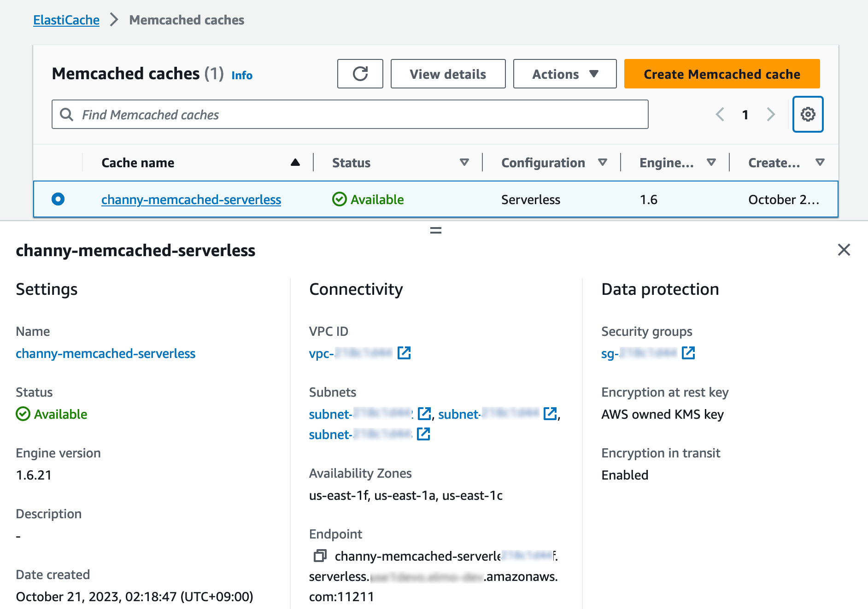868x609 pixels.
Task: Open table preferences gear icon
Action: [x=808, y=114]
